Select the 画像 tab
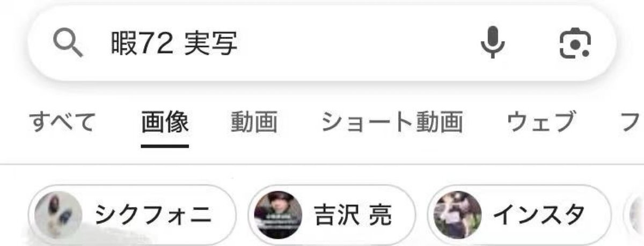The image size is (644, 246). (165, 122)
